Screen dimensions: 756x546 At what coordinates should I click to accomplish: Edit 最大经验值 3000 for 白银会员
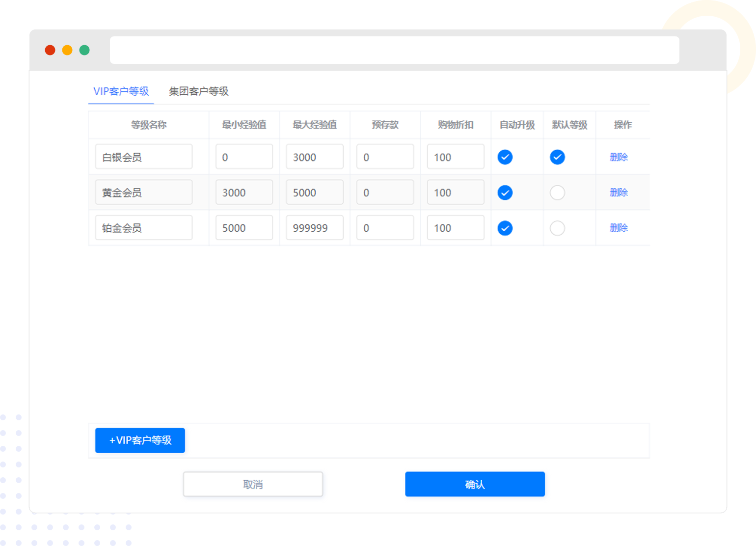tap(315, 157)
